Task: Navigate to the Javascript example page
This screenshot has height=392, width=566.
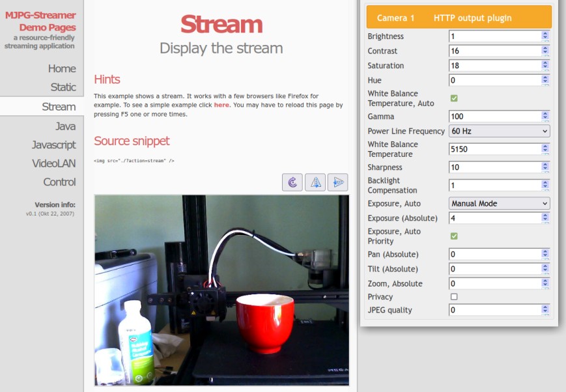Action: (54, 145)
